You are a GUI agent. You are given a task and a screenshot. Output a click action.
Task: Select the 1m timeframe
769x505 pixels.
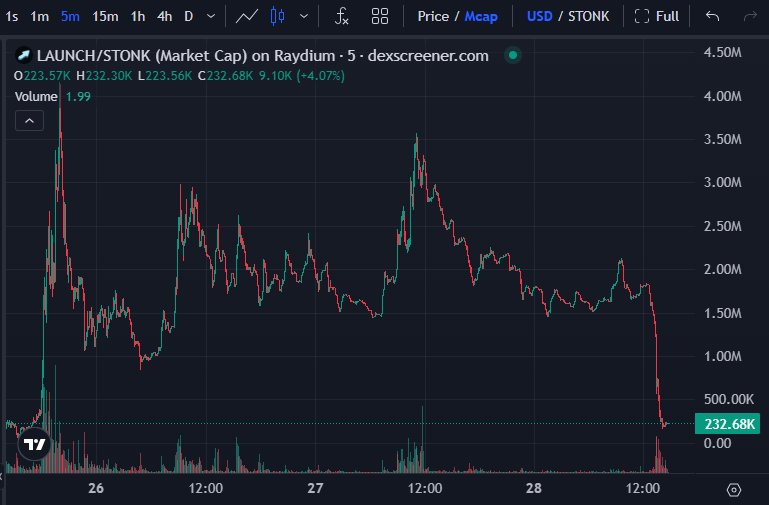click(39, 17)
